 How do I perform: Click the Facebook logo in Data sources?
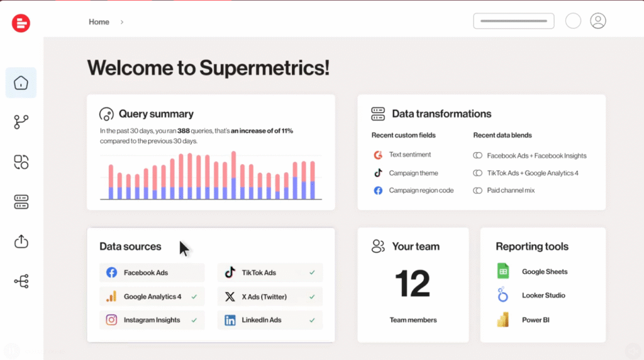coord(111,273)
